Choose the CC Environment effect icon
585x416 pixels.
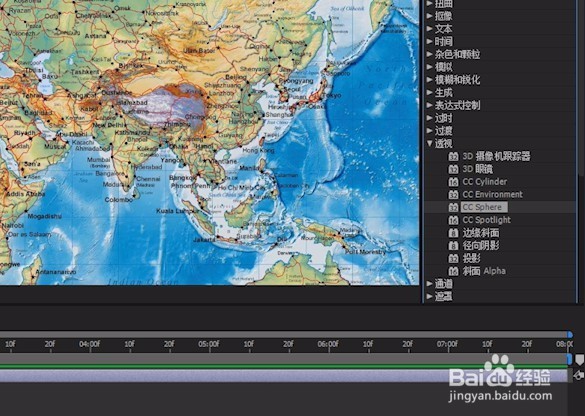point(453,194)
